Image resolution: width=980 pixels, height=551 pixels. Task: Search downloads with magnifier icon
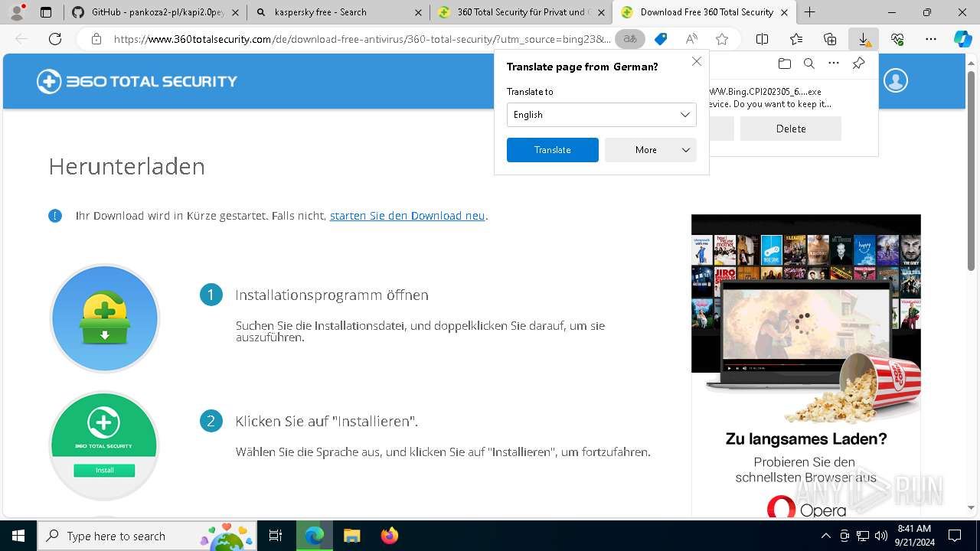click(x=808, y=64)
